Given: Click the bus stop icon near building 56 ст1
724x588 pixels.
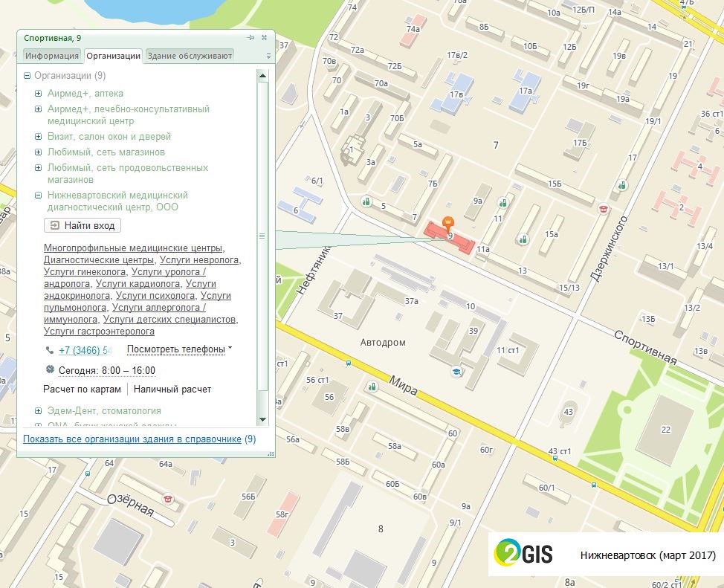Looking at the screenshot, I should tap(349, 363).
